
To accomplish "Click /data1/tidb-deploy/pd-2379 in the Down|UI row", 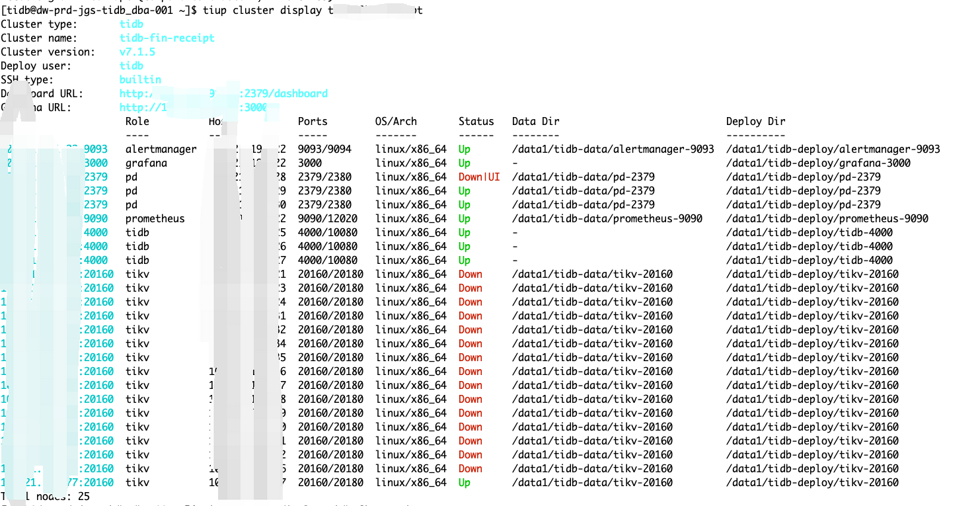I will (804, 177).
